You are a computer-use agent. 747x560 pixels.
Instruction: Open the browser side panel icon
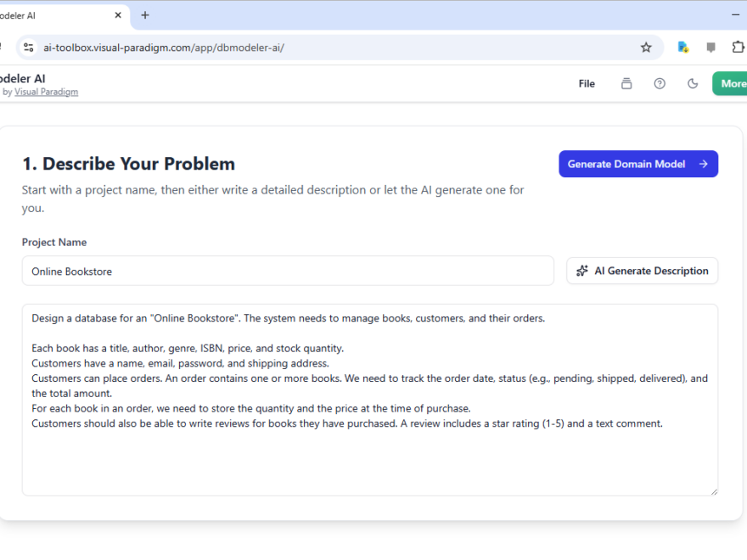tap(710, 48)
